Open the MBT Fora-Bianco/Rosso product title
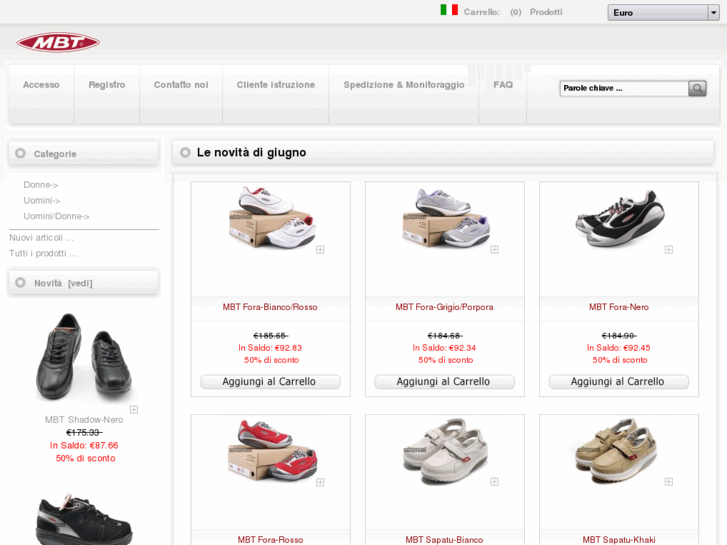The image size is (727, 545). pyautogui.click(x=270, y=307)
